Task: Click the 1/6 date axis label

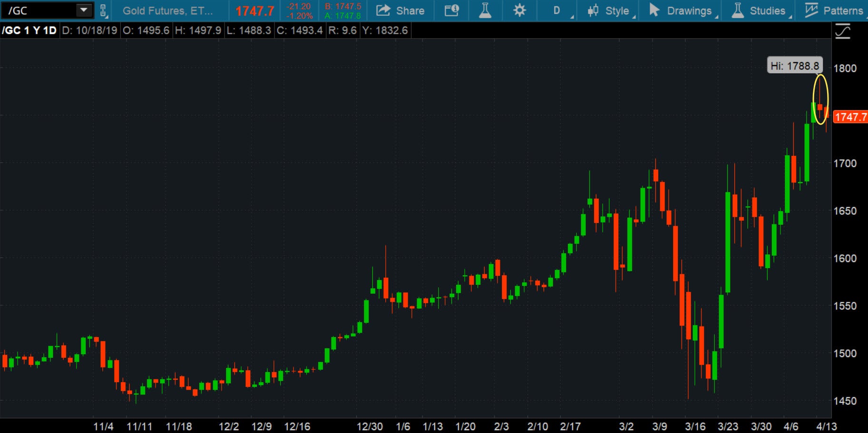Action: click(403, 426)
